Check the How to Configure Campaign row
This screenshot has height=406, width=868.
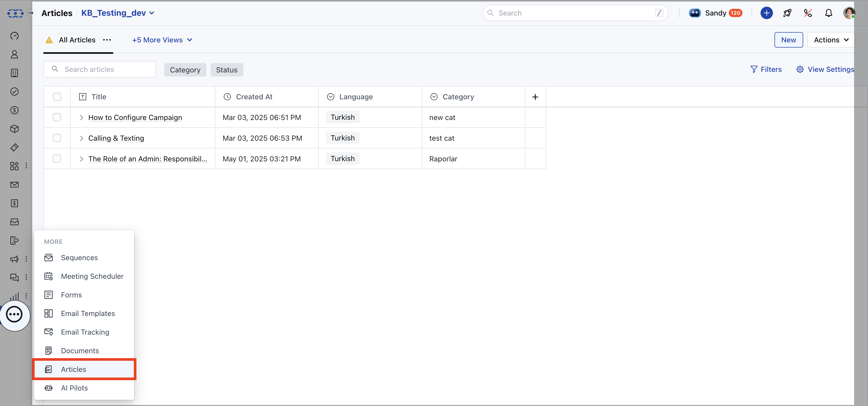click(57, 117)
